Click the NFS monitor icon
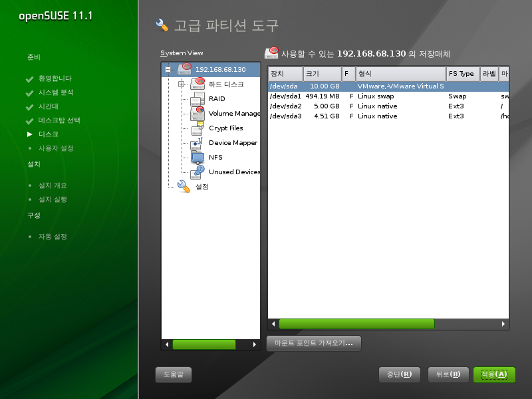Image resolution: width=532 pixels, height=399 pixels. click(198, 157)
